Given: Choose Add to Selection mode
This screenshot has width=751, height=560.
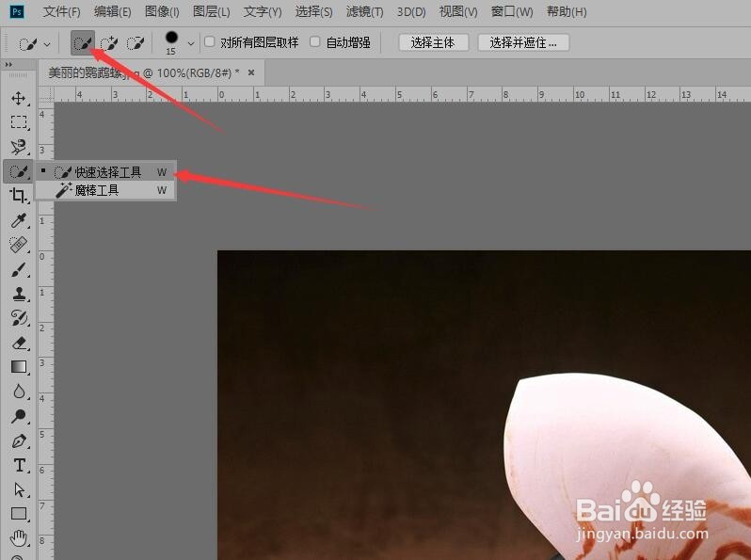Looking at the screenshot, I should point(109,43).
